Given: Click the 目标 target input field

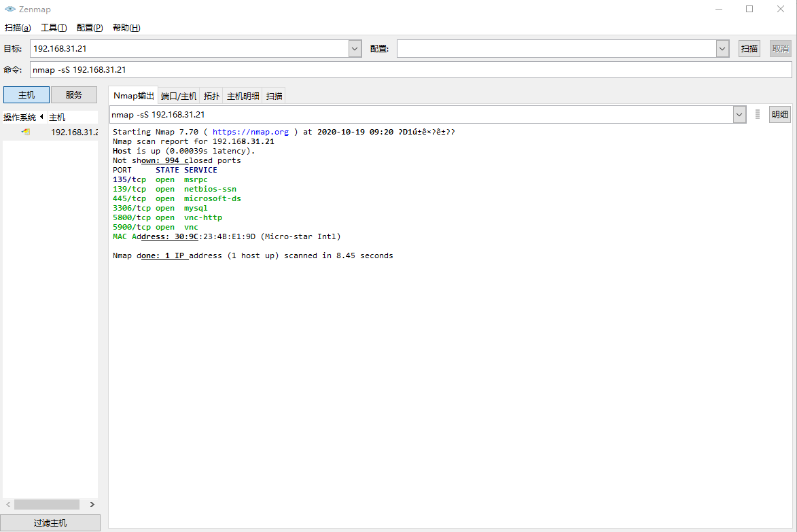Looking at the screenshot, I should click(x=190, y=49).
